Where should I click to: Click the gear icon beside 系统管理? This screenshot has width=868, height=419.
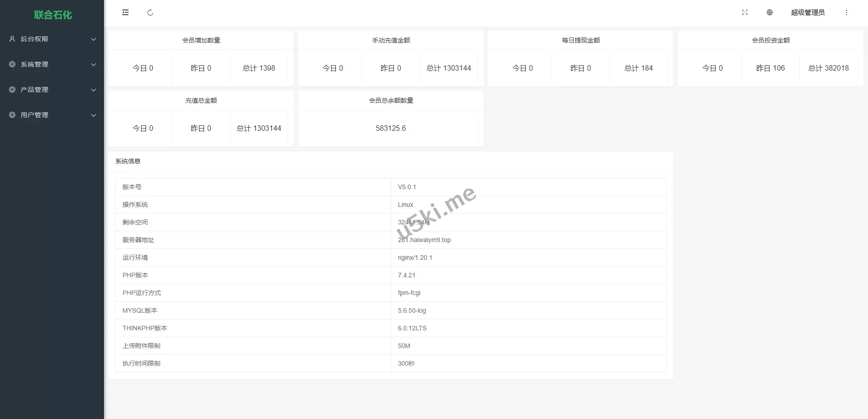click(x=12, y=64)
